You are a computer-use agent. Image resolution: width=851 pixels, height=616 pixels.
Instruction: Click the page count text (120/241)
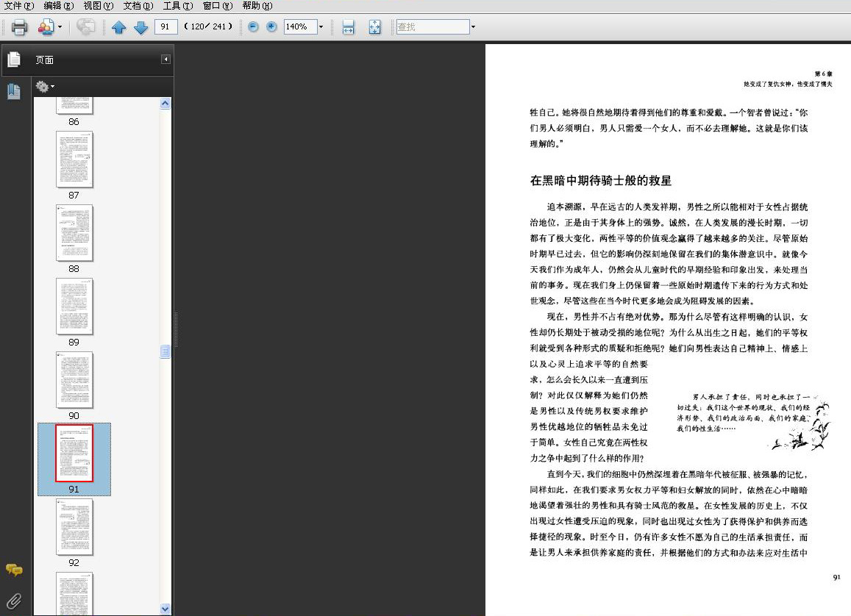pyautogui.click(x=208, y=26)
